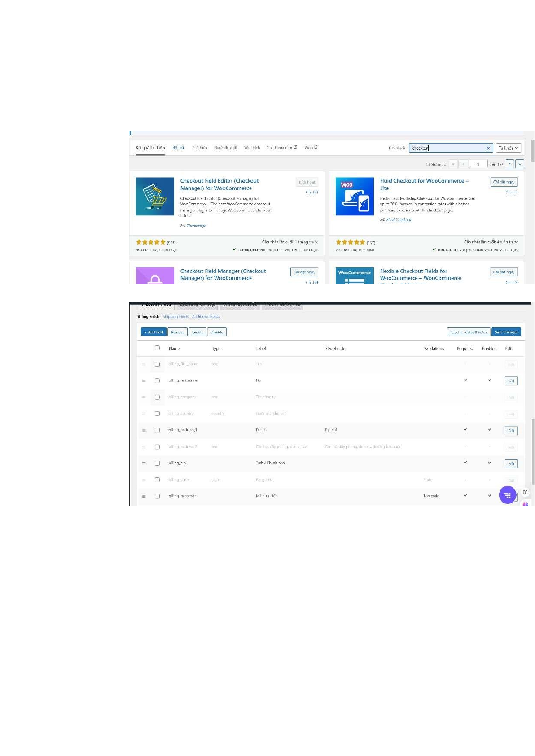Click Reset to default fields
The width and height of the screenshot is (535, 756).
click(x=469, y=332)
